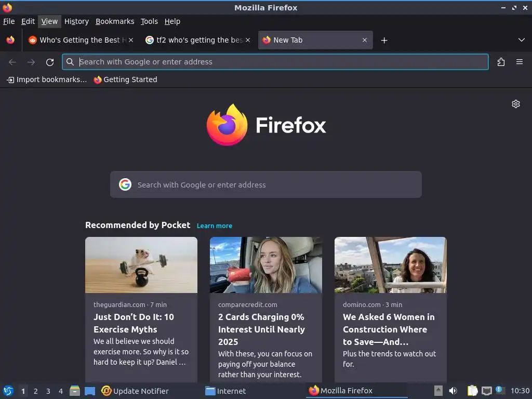
Task: Open Getting Started bookmark
Action: (126, 79)
